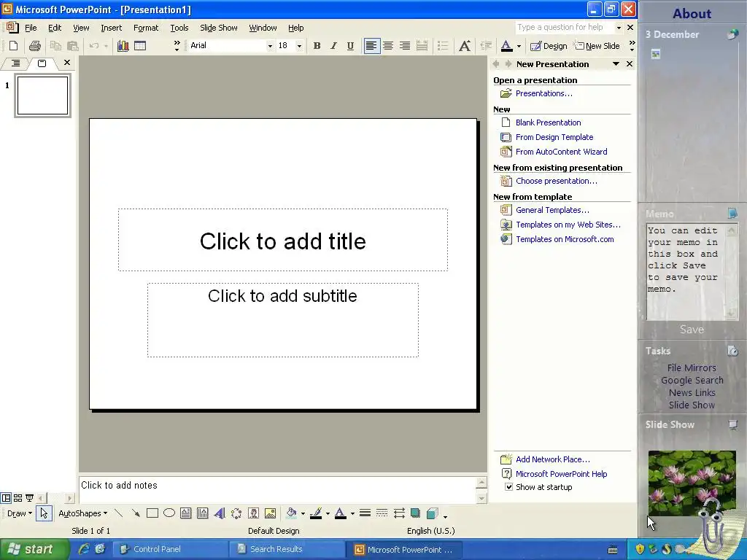Click the Line Style icon
The image size is (747, 560).
click(365, 513)
